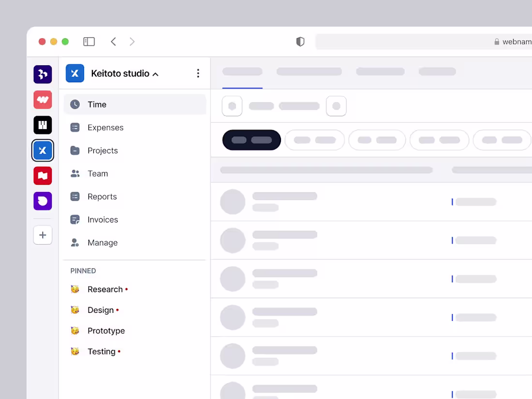532x399 pixels.
Task: Open the three-dot more options menu
Action: [x=198, y=74]
